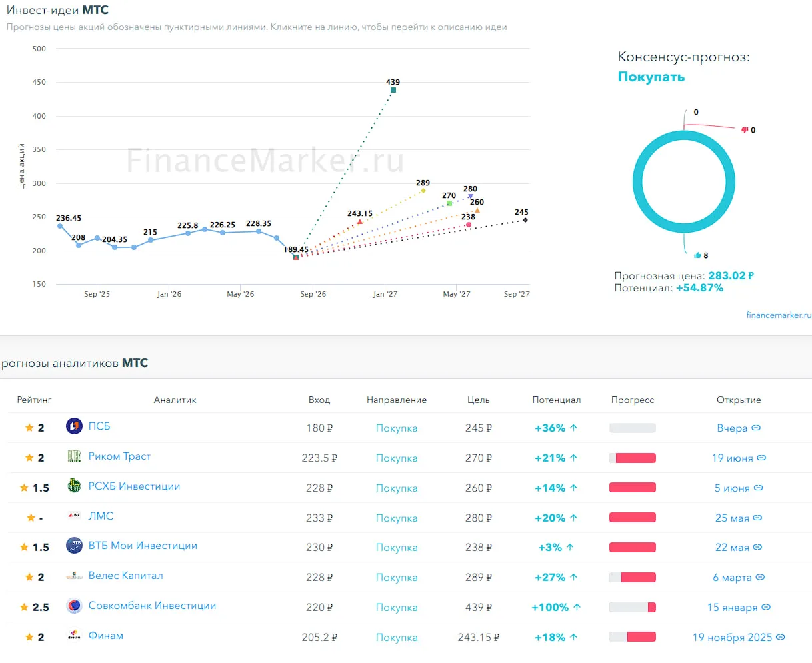Click the РСХБ Инвестиции logo icon
The width and height of the screenshot is (812, 663).
click(x=74, y=486)
